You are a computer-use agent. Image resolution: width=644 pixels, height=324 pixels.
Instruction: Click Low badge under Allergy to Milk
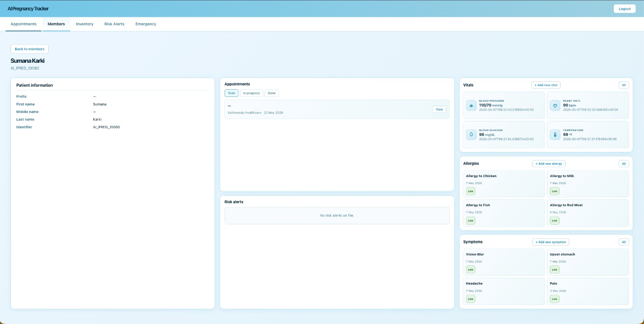click(x=555, y=191)
